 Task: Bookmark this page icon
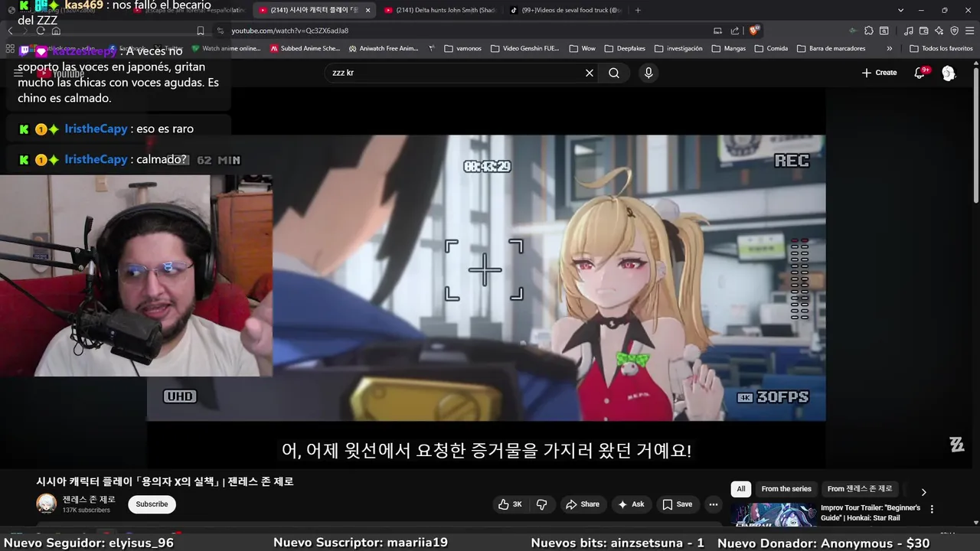tap(201, 31)
